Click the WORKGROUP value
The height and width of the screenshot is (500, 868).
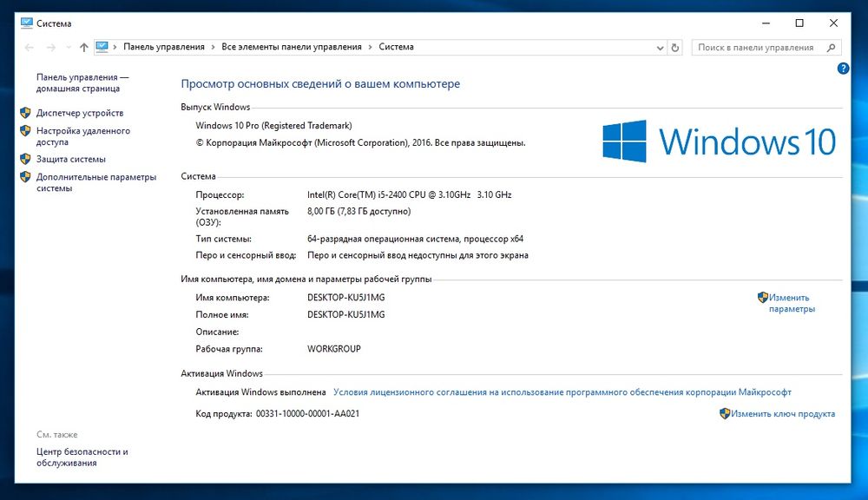click(334, 349)
